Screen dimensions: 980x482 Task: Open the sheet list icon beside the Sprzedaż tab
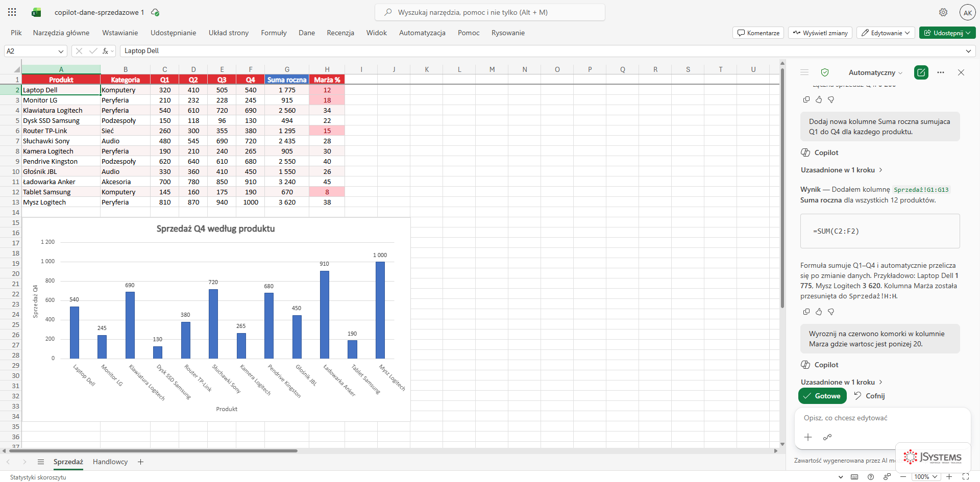click(x=41, y=462)
